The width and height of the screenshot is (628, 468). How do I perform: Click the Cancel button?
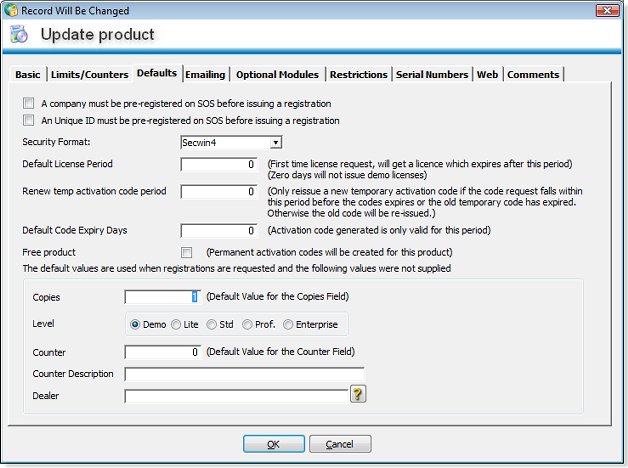(x=340, y=443)
